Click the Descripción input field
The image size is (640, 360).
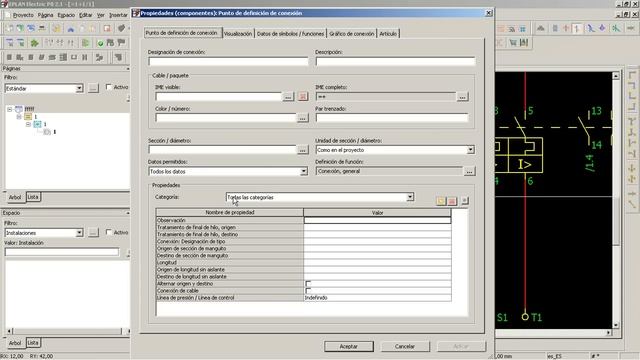pyautogui.click(x=396, y=61)
